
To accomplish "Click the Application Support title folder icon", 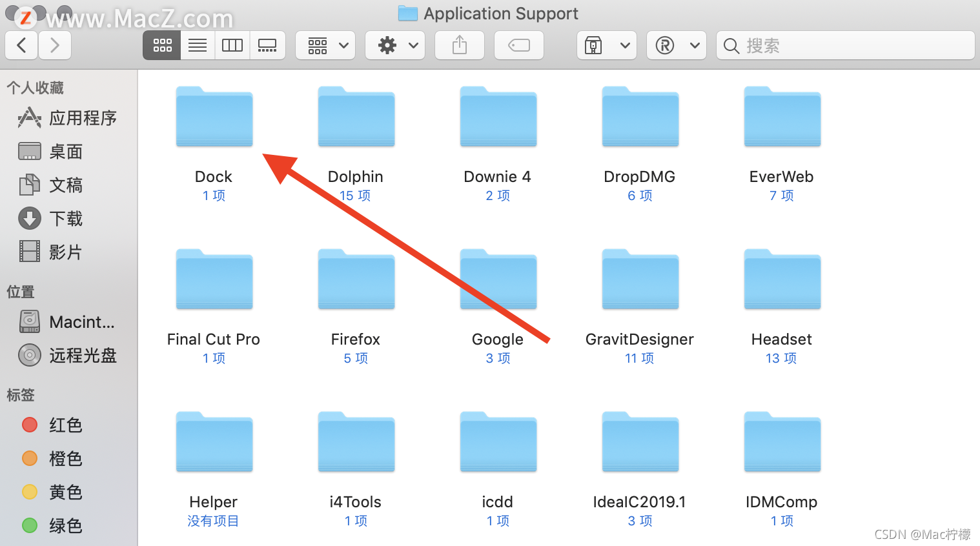I will click(408, 13).
